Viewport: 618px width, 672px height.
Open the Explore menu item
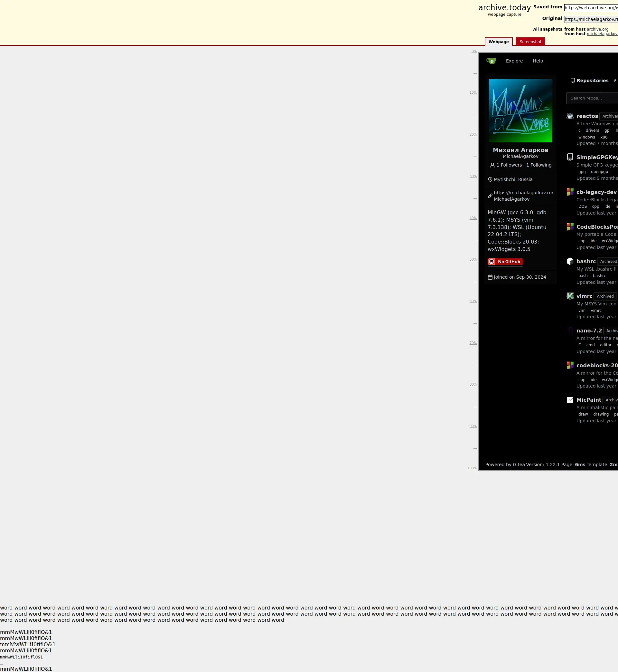[x=514, y=61]
